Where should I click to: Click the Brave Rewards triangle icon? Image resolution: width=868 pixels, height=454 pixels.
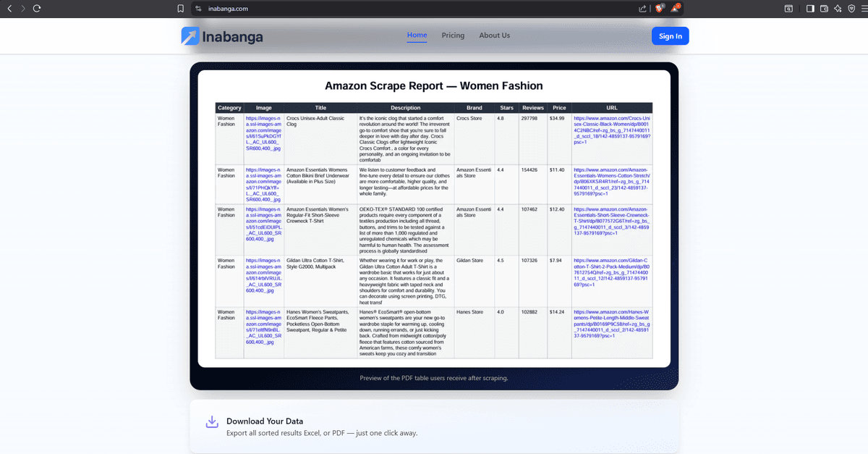point(674,7)
